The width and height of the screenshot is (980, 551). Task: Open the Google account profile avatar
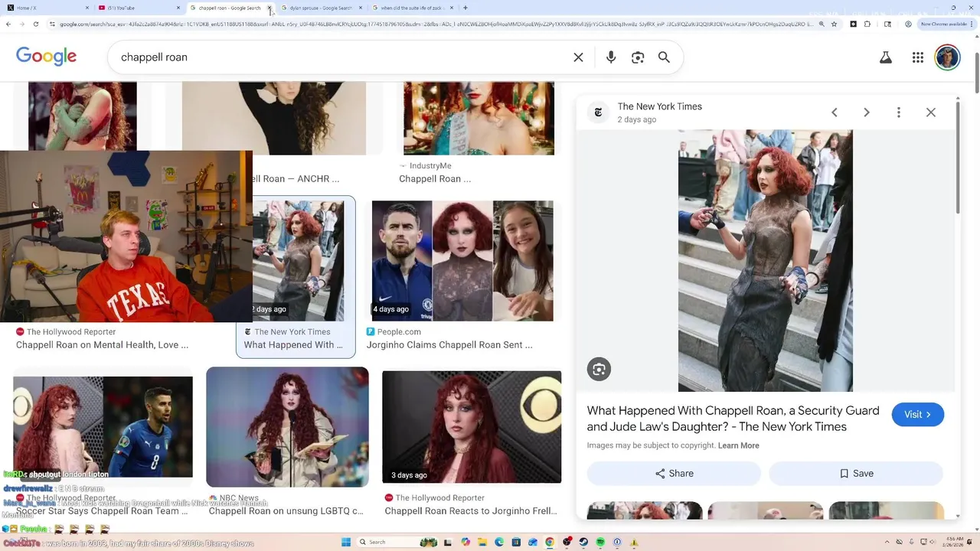pos(947,57)
